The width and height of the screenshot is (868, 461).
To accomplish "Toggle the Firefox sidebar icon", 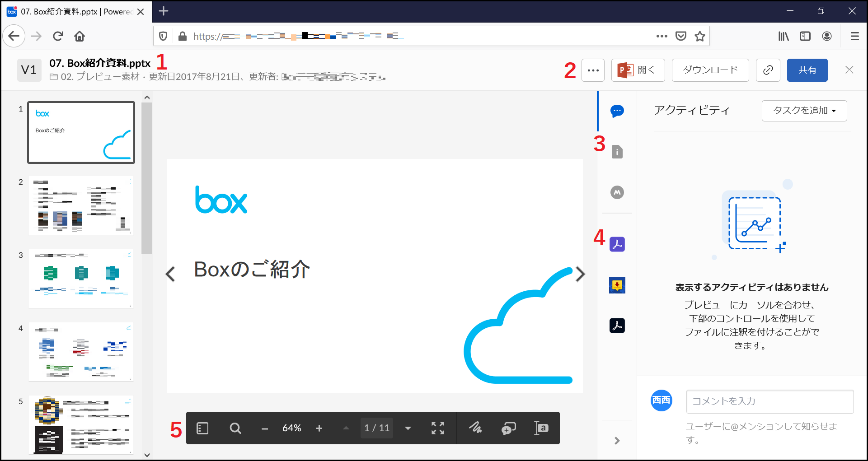I will pyautogui.click(x=805, y=36).
